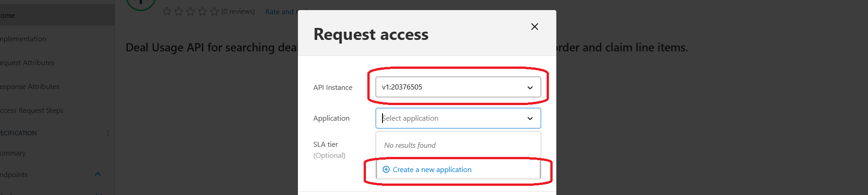This screenshot has width=868, height=195.
Task: Close the Request access dialog
Action: [x=534, y=27]
